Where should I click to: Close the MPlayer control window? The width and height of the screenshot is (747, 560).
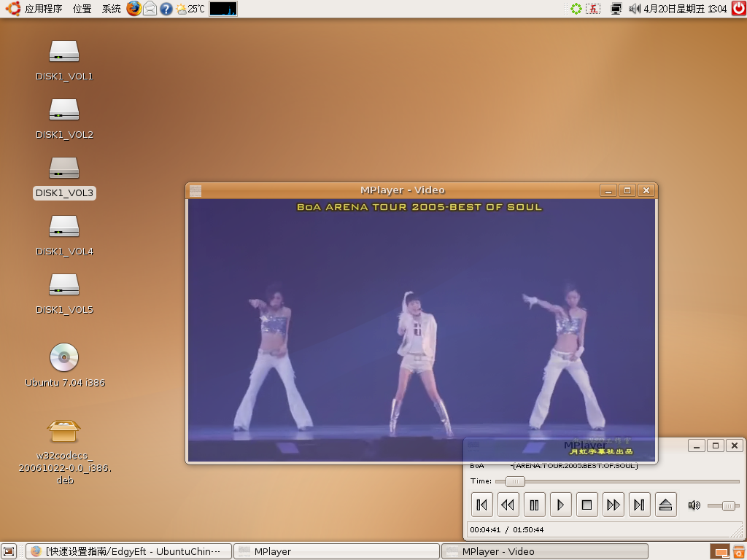(x=735, y=446)
